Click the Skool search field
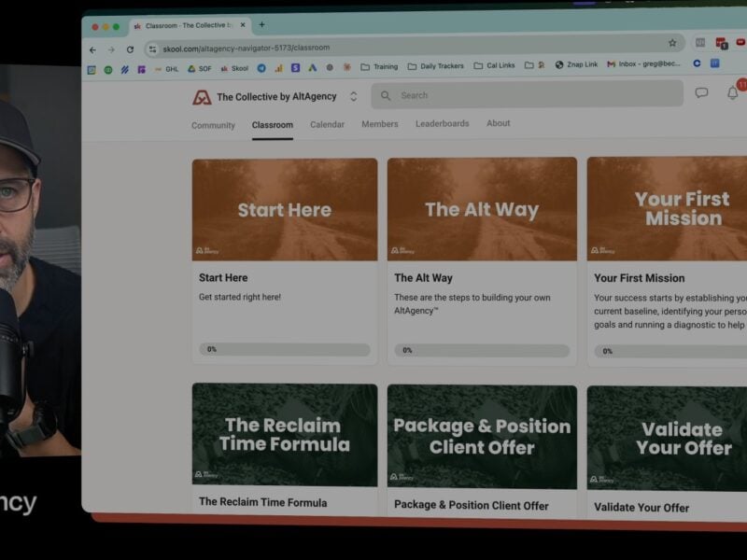The height and width of the screenshot is (560, 747). tap(527, 95)
